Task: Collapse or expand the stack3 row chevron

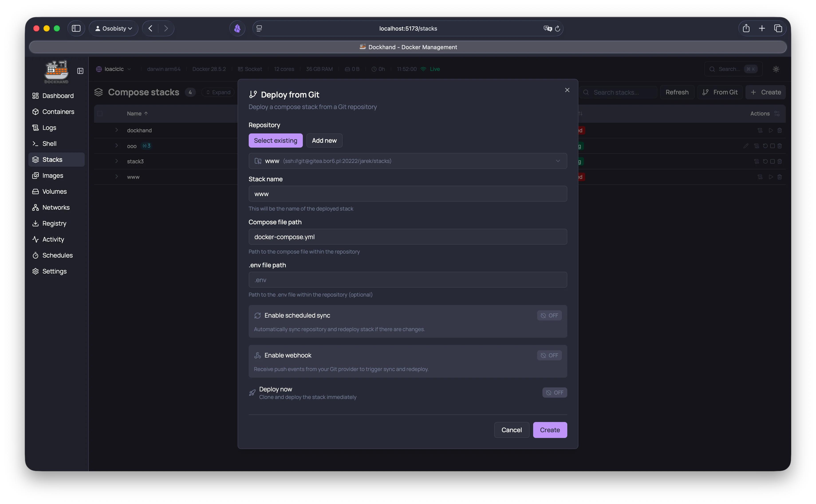Action: click(x=116, y=161)
